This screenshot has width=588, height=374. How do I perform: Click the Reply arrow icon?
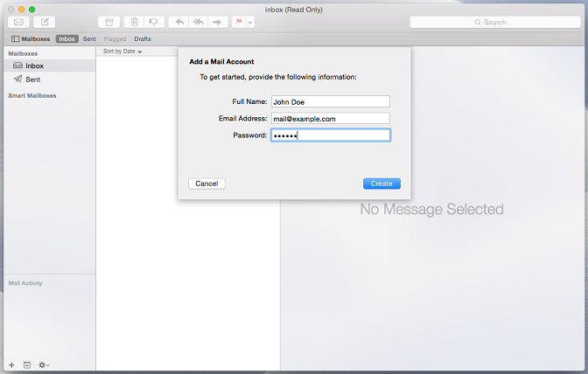tap(179, 22)
